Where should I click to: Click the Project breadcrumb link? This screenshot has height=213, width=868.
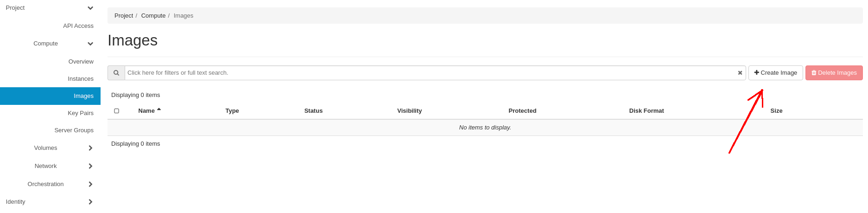[x=124, y=16]
